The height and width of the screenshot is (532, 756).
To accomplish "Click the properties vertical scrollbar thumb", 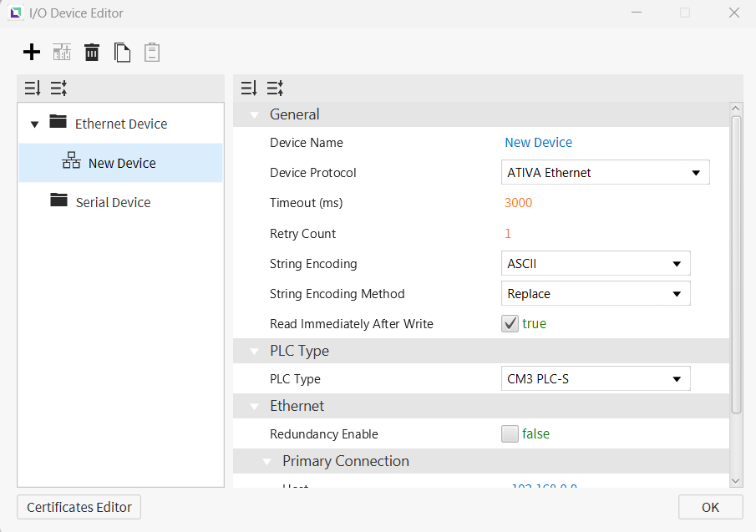I will point(736,264).
